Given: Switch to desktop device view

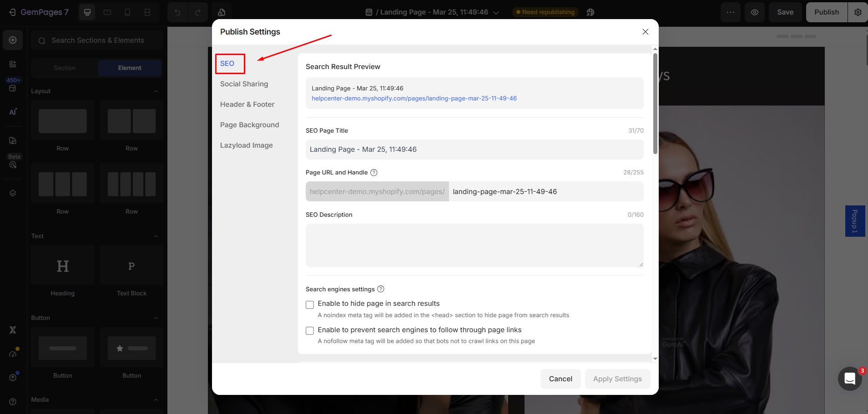Looking at the screenshot, I should pyautogui.click(x=87, y=12).
